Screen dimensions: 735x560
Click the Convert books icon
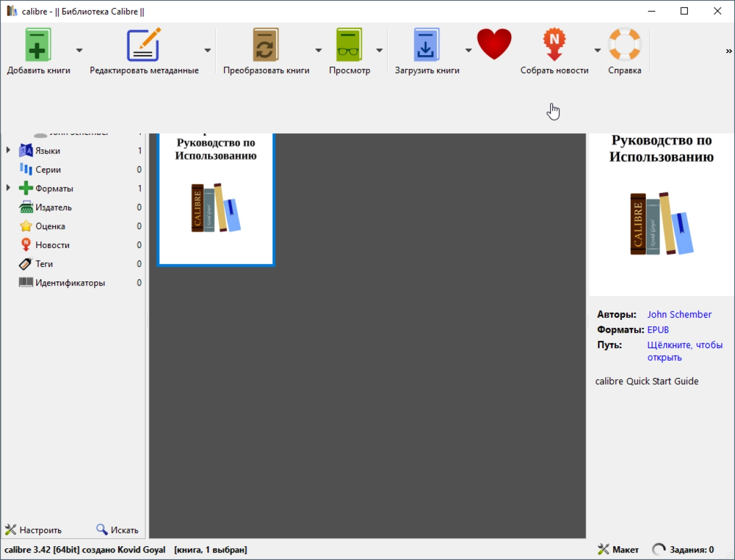click(x=266, y=45)
